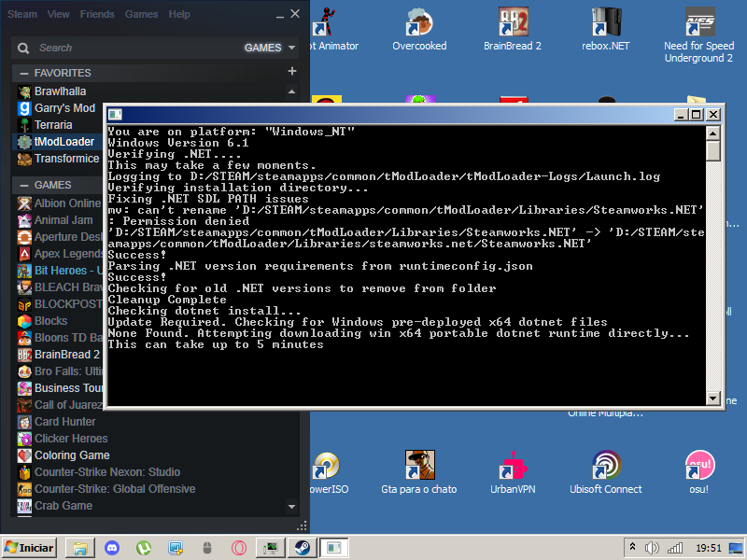747x560 pixels.
Task: Click the taskbar clock 19:51
Action: (709, 548)
